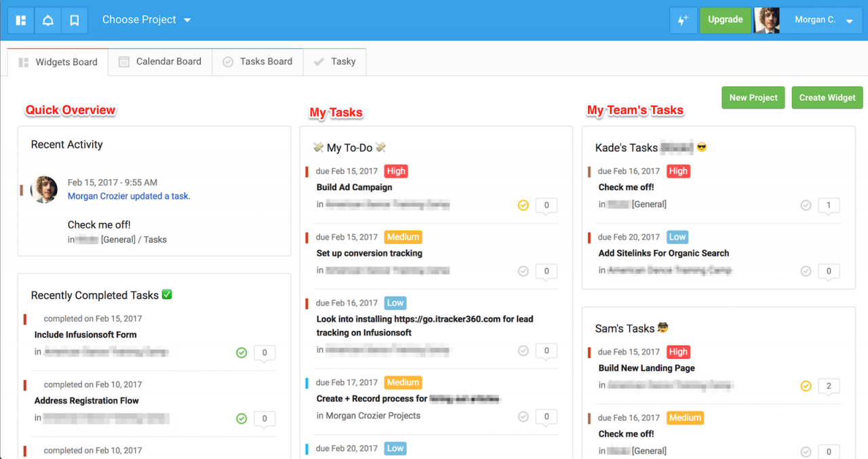This screenshot has width=868, height=459.
Task: Open comments bubble on Build New Landing Page
Action: (x=828, y=386)
